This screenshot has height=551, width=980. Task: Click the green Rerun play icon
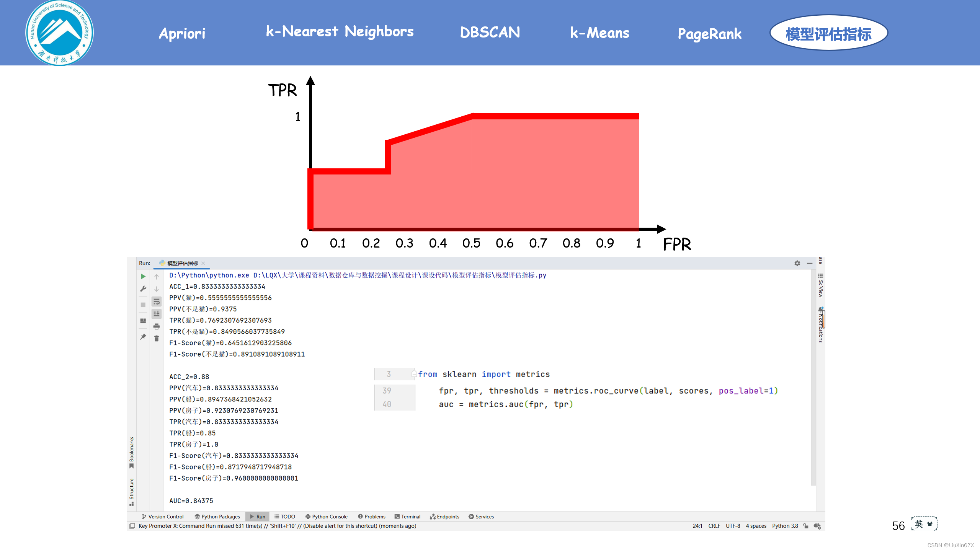coord(143,276)
